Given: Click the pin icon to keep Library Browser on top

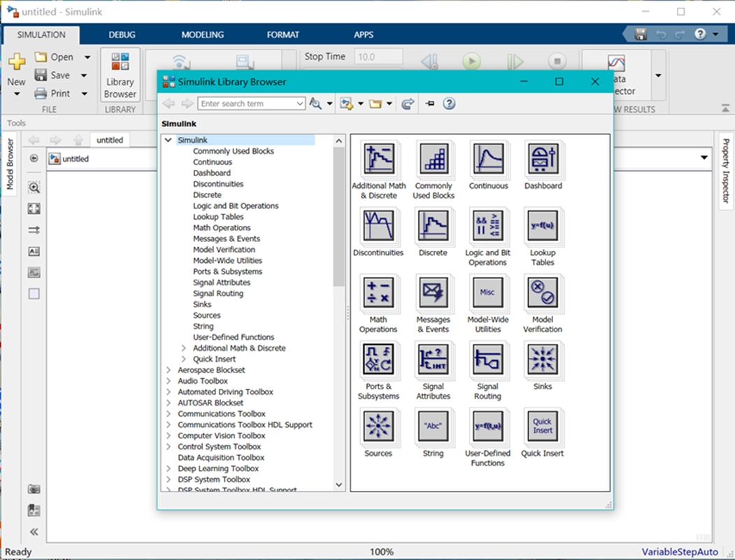Looking at the screenshot, I should tap(430, 103).
